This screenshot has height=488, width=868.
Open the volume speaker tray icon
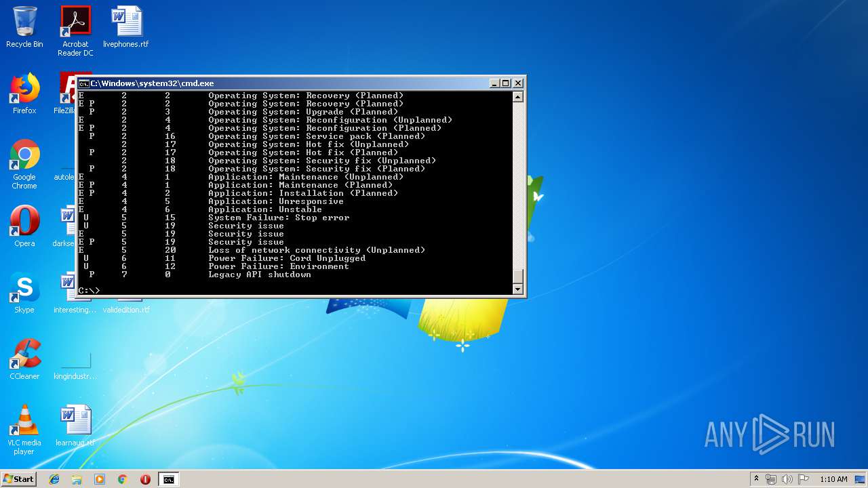click(787, 479)
